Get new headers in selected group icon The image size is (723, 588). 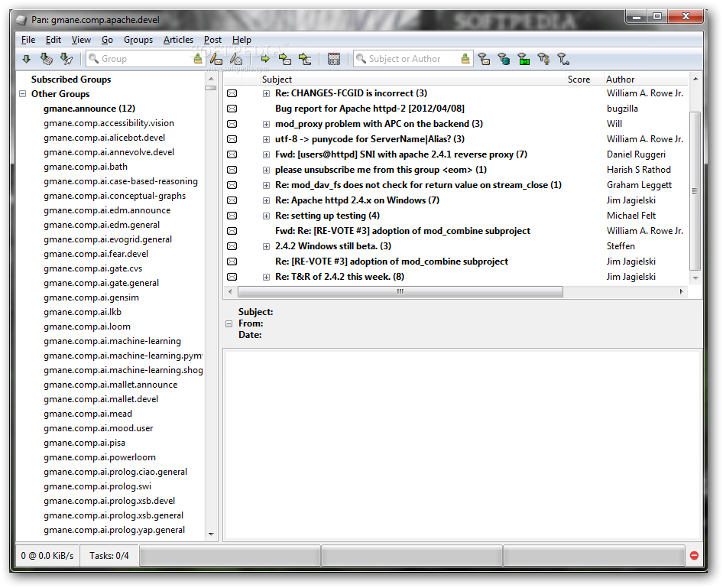pos(66,59)
